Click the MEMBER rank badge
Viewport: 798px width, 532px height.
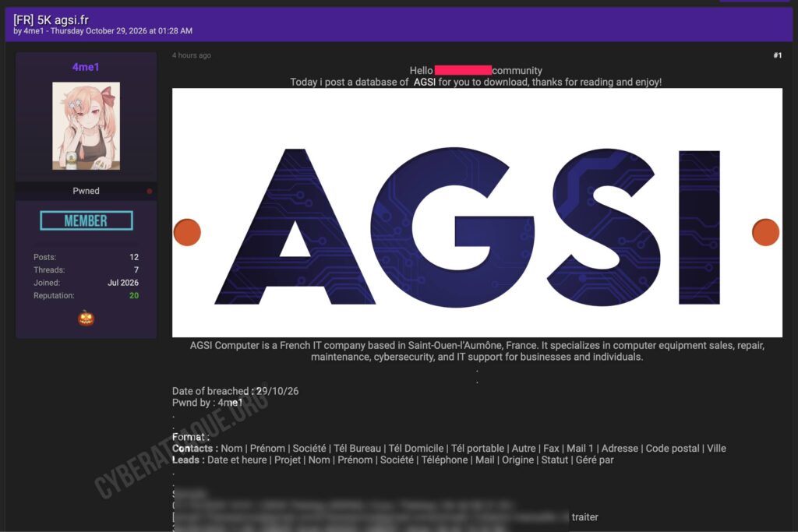[87, 220]
